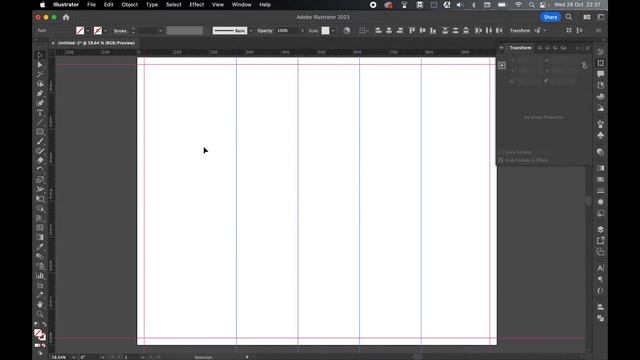640x360 pixels.
Task: Open the Align To options dropdown
Action: pyautogui.click(x=363, y=31)
